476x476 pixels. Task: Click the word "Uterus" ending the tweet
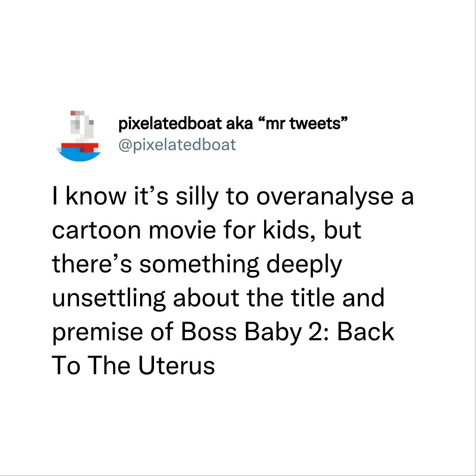[x=177, y=365]
